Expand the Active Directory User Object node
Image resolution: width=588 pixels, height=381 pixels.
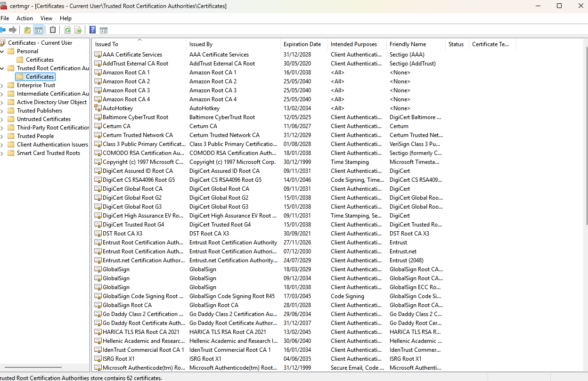[x=2, y=102]
